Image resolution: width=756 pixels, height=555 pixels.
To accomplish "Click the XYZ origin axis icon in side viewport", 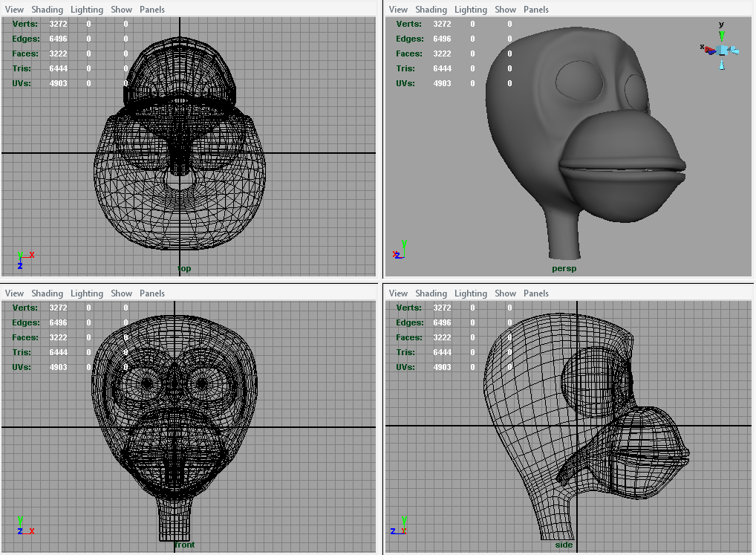I will click(399, 525).
